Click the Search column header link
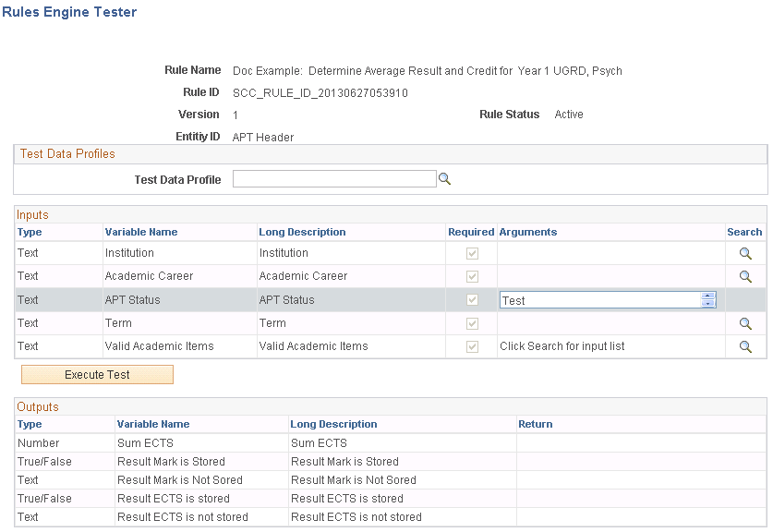Screen dimensions: 773x532 [744, 232]
